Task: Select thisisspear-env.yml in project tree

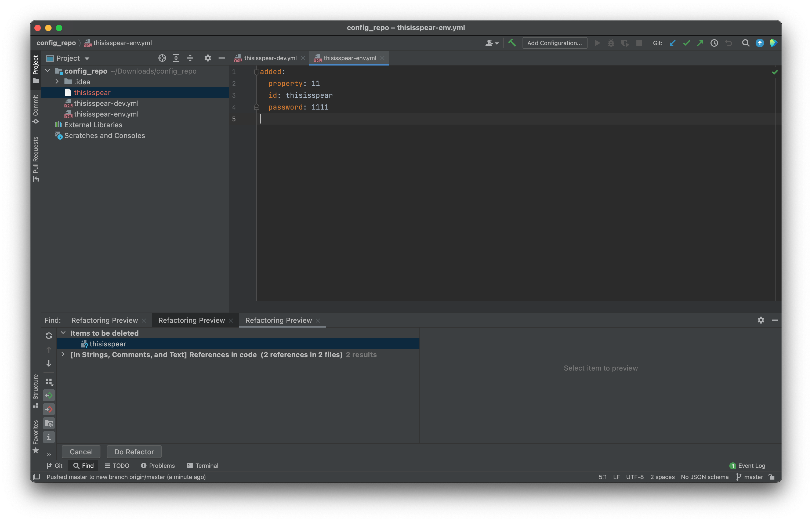Action: [106, 114]
